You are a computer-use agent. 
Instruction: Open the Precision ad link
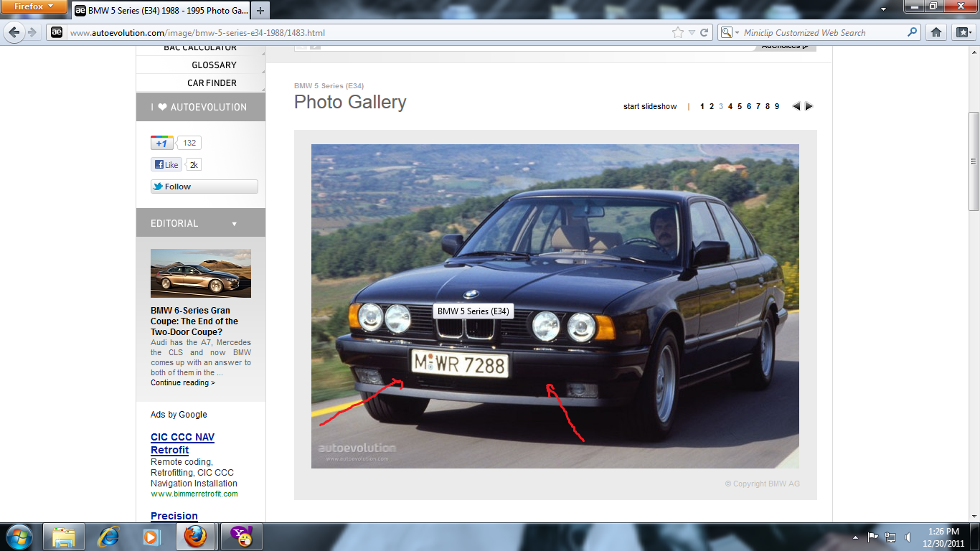[174, 516]
